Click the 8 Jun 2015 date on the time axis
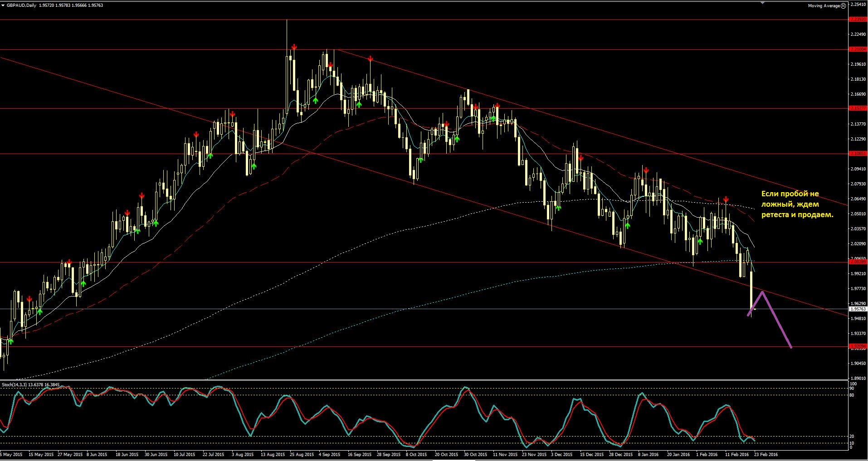This screenshot has width=868, height=461. 97,455
